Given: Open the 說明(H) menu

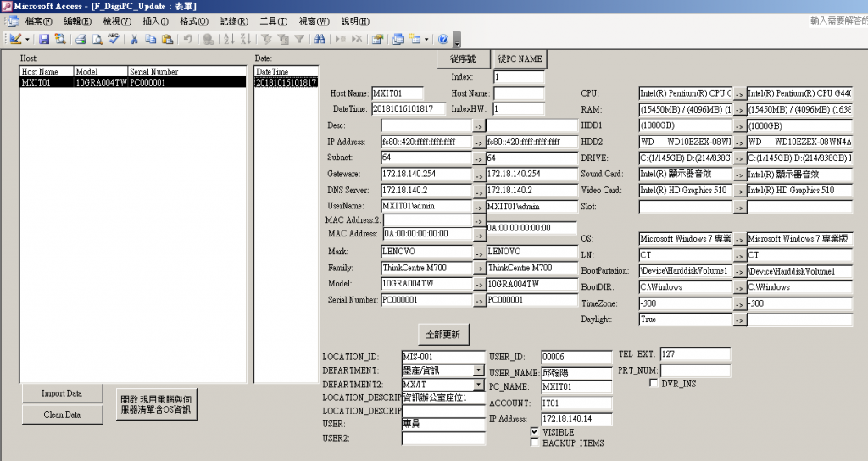Looking at the screenshot, I should tap(355, 21).
